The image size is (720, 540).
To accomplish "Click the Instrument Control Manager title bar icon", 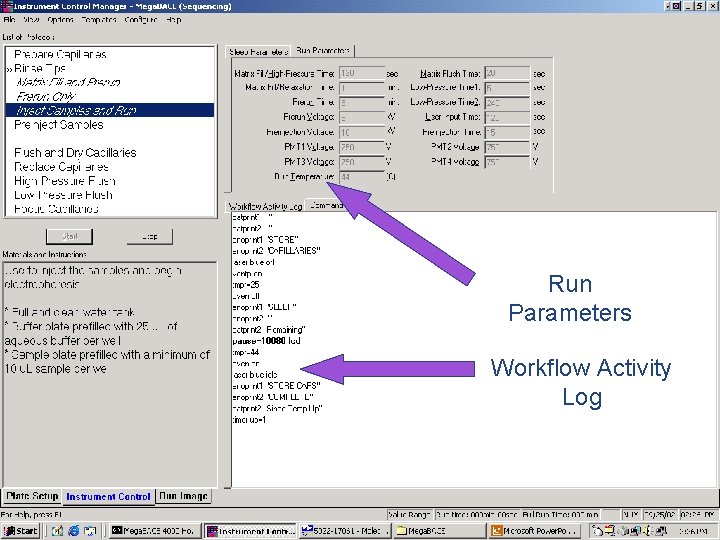I will 7,6.
